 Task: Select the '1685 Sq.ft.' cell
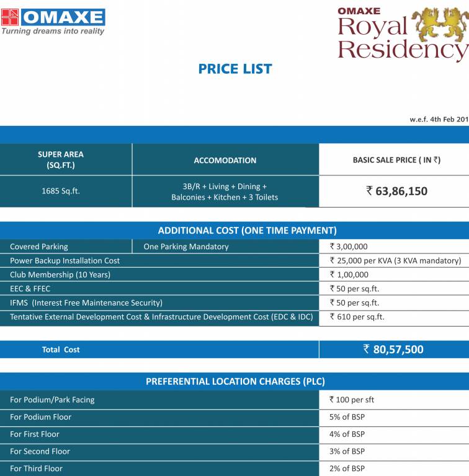61,191
